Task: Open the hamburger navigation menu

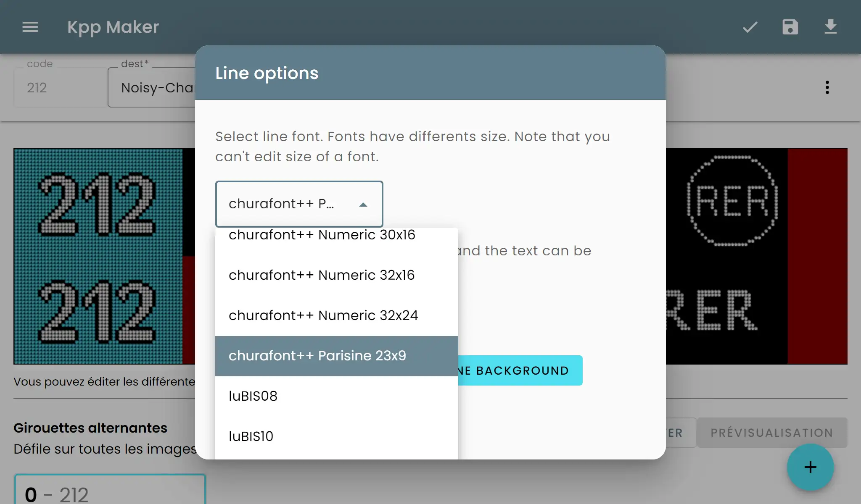Action: (30, 27)
